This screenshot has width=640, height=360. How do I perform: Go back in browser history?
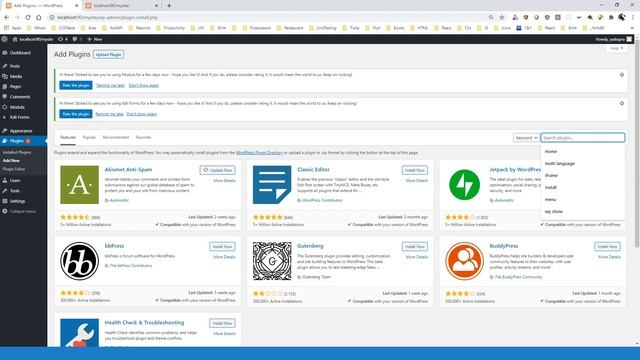(x=7, y=18)
